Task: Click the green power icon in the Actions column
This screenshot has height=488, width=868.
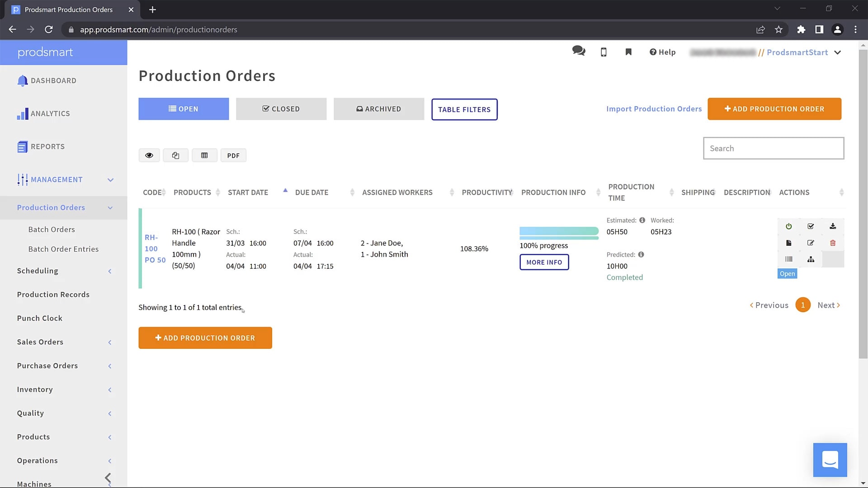Action: 788,226
